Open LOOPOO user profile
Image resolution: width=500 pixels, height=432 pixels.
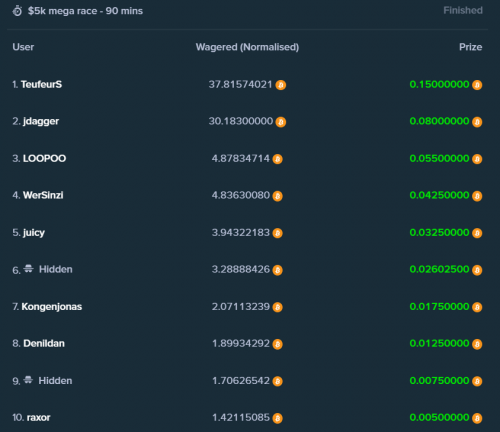(x=44, y=158)
